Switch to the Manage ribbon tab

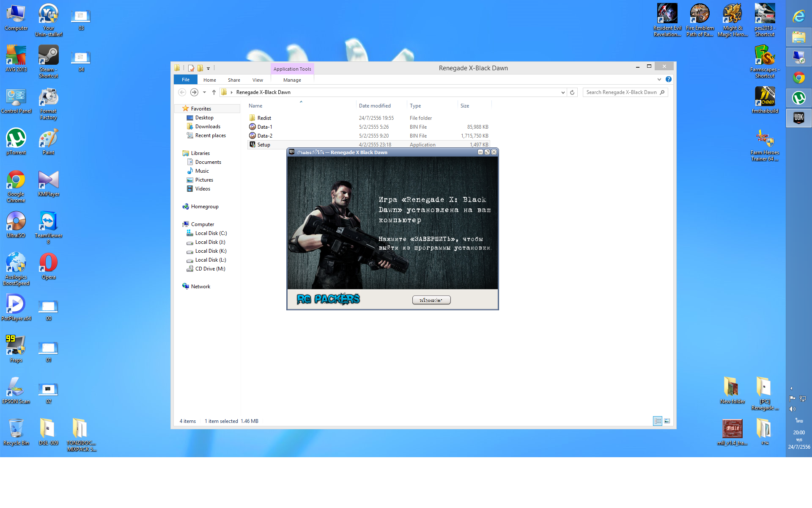click(292, 80)
